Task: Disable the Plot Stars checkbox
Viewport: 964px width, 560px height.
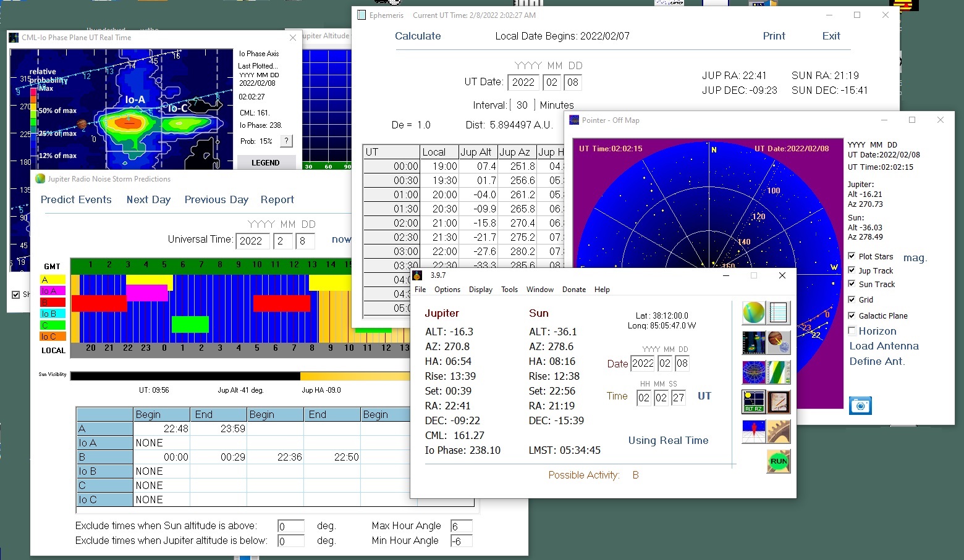Action: point(852,256)
